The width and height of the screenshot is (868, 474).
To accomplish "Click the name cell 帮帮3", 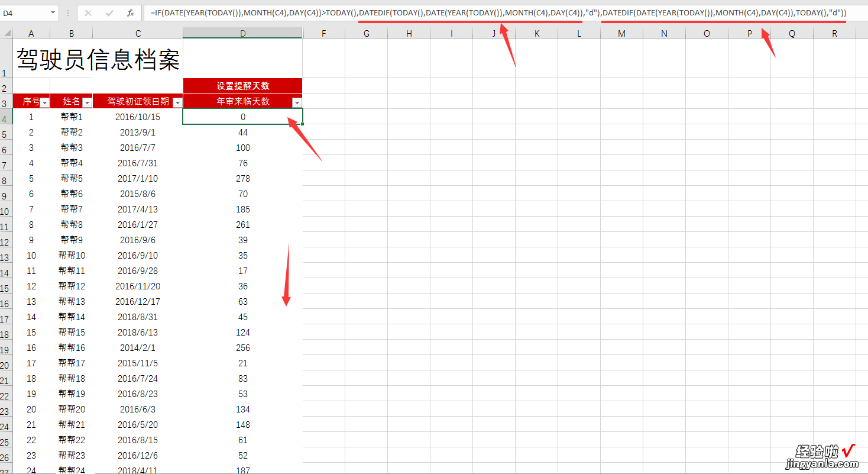I will (x=72, y=148).
